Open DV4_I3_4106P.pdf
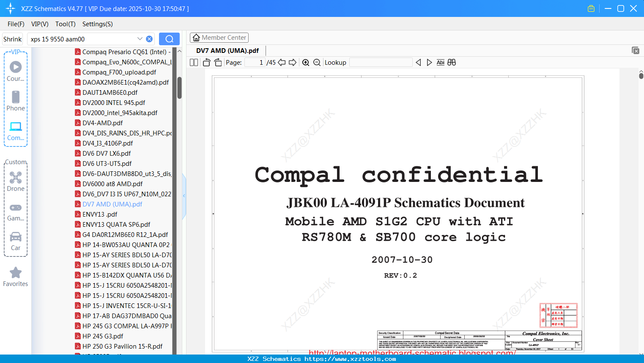Screen dimensions: 644x363 click(x=104, y=143)
